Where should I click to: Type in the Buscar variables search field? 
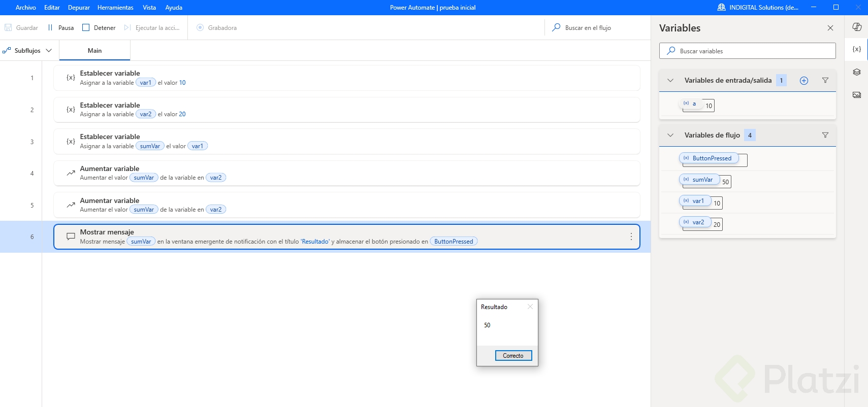click(x=748, y=51)
